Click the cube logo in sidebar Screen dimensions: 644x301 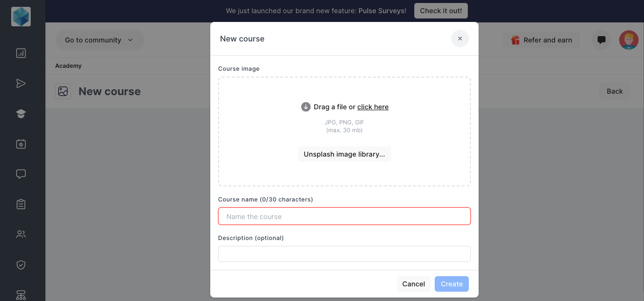[21, 17]
